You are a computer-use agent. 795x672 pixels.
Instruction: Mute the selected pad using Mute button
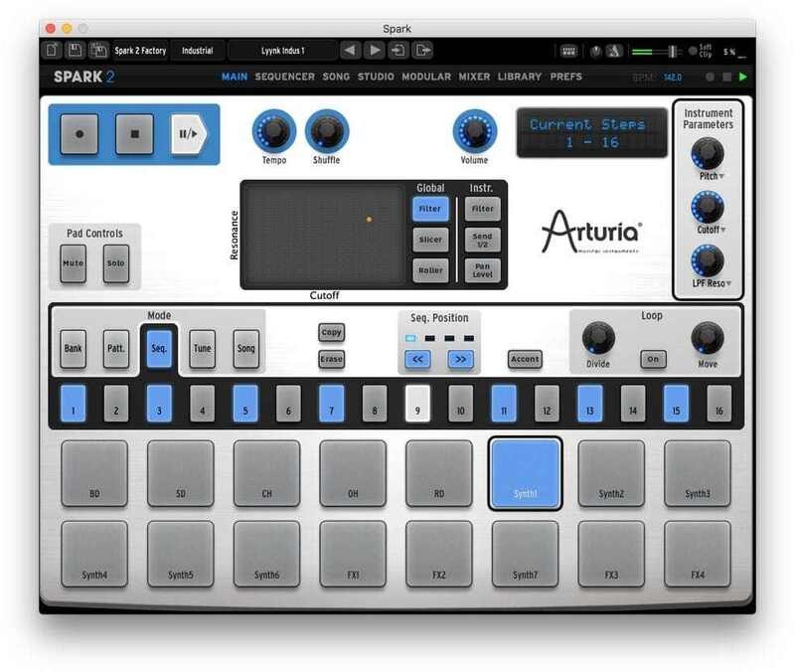(x=73, y=263)
